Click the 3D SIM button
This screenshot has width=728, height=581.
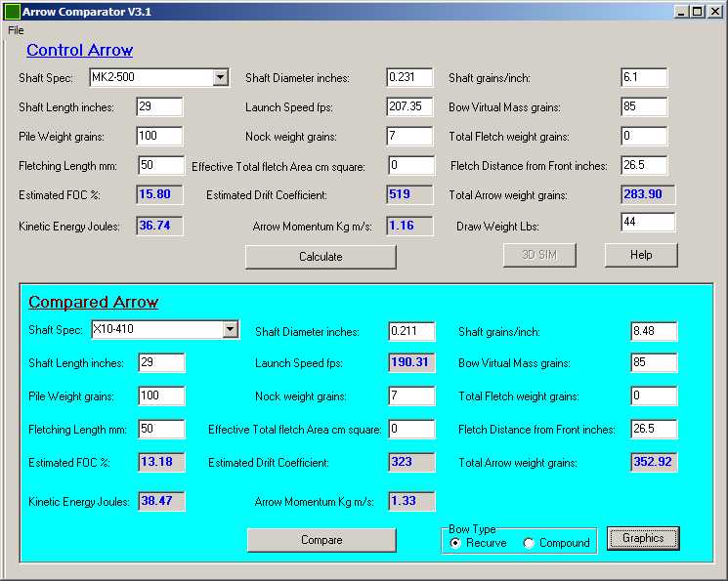pyautogui.click(x=539, y=255)
